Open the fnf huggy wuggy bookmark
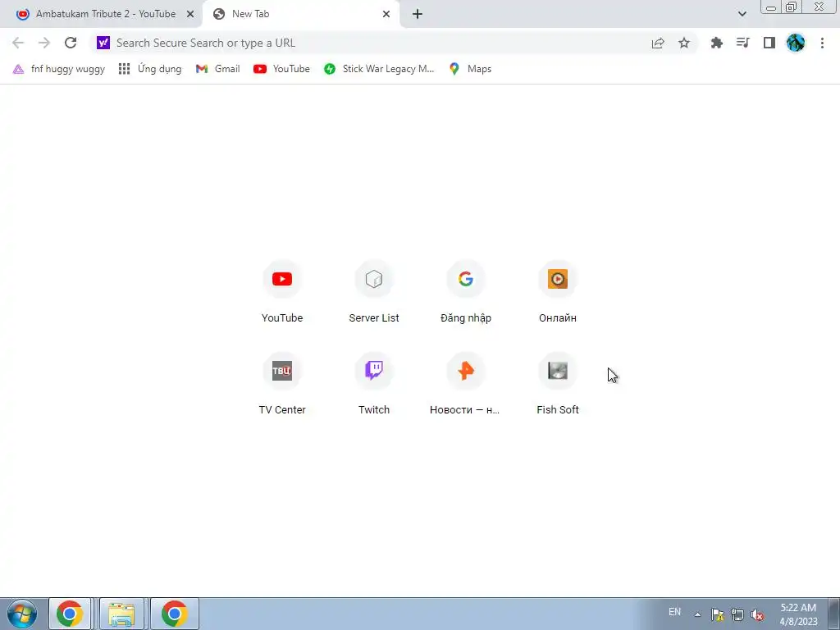 [59, 69]
